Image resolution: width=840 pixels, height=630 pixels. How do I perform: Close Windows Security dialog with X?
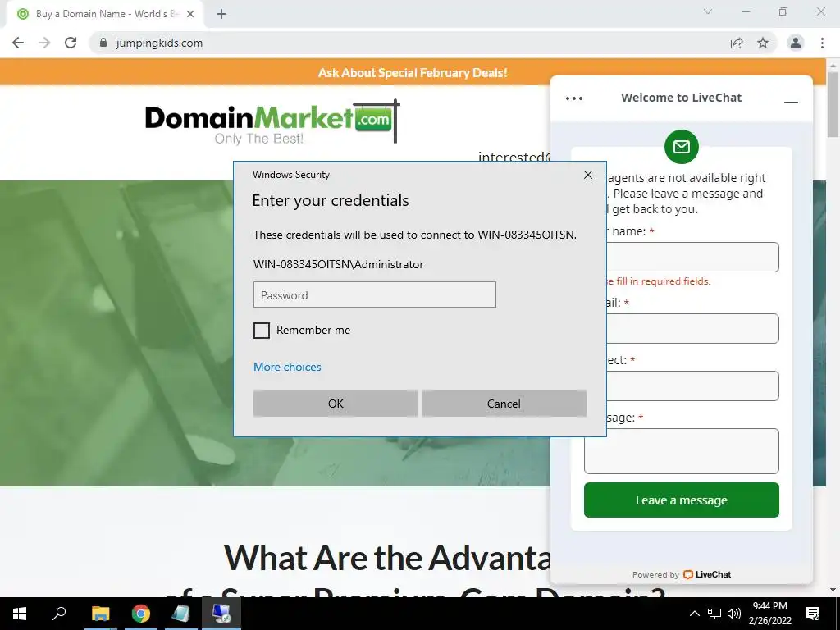click(587, 175)
